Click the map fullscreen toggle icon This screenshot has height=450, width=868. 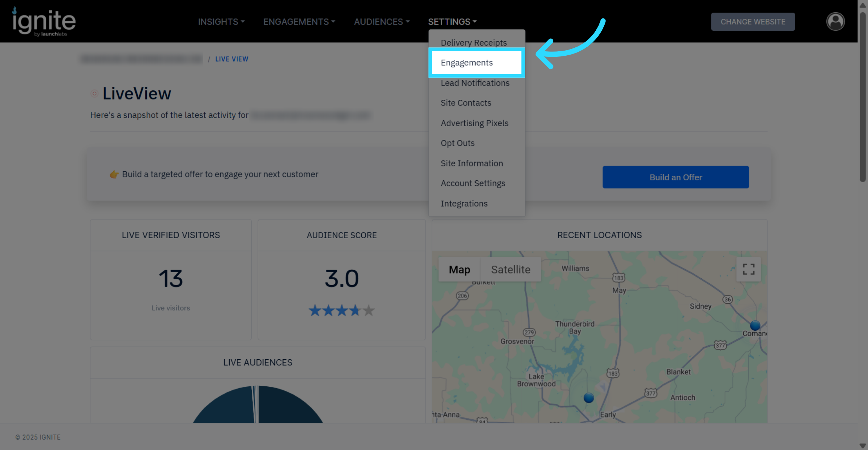coord(748,269)
